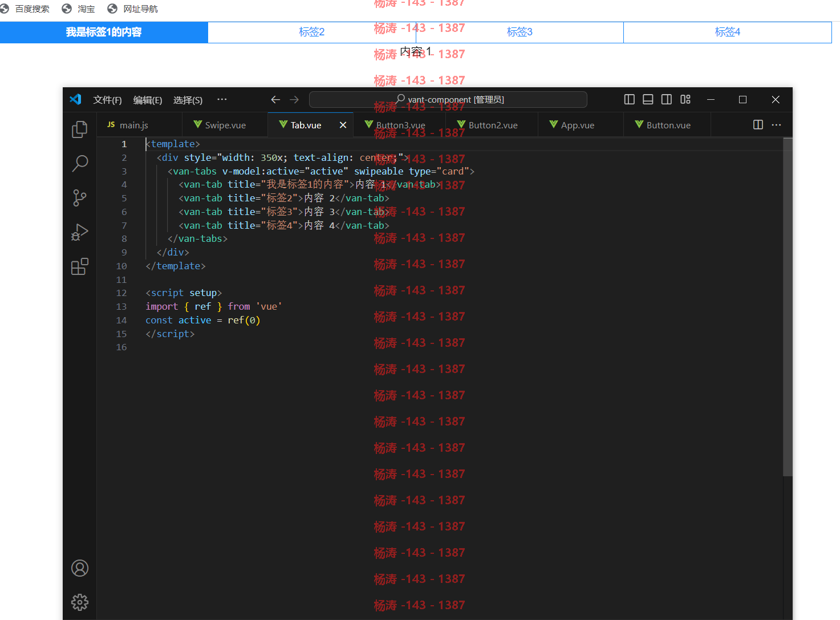Click 'swipeable' attribute in line 3
Viewport: 840px width, 620px height.
(x=379, y=171)
